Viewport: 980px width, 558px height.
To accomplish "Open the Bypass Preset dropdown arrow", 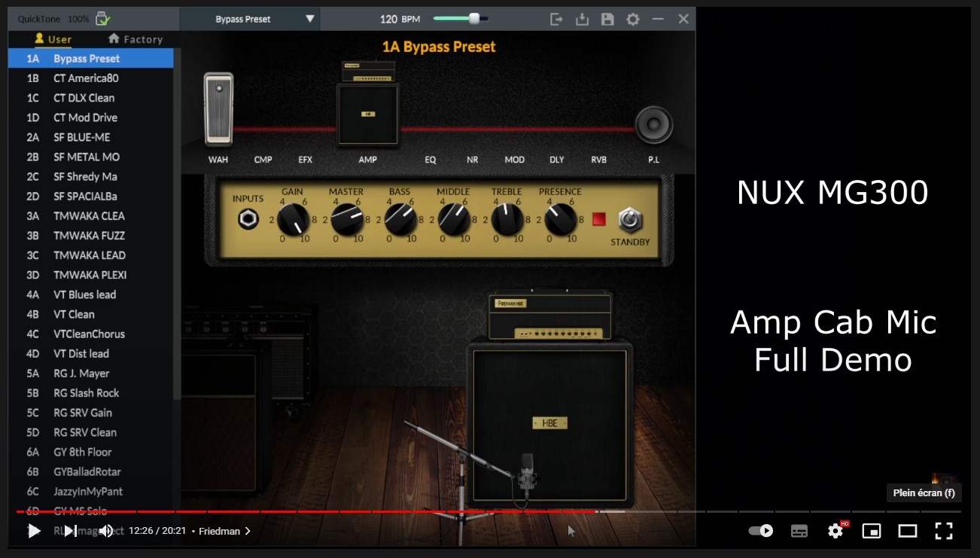I will [310, 19].
